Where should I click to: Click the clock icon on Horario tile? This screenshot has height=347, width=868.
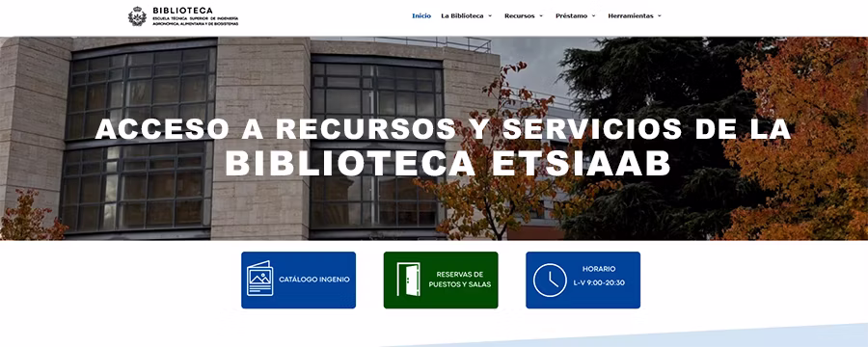click(x=550, y=280)
